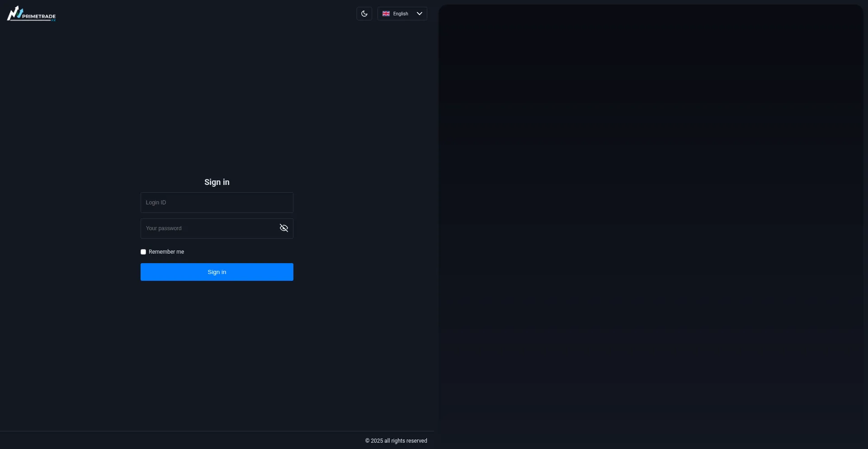868x449 pixels.
Task: Click the Your password placeholder text
Action: (x=164, y=228)
